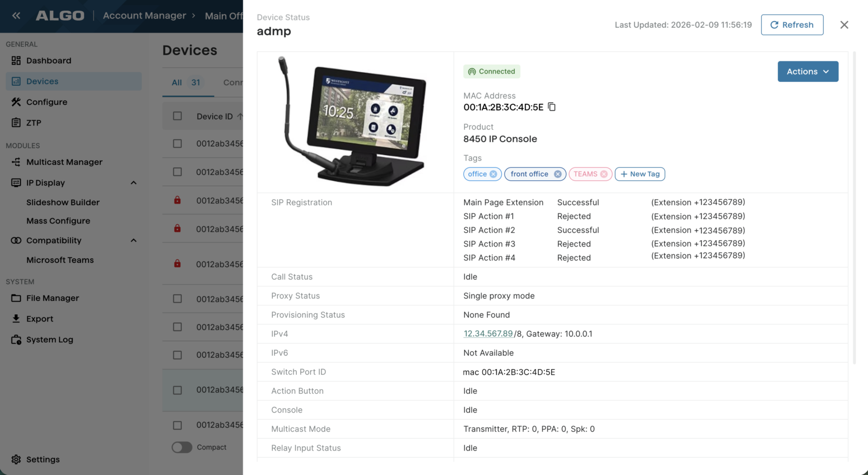Remove the 'office' tag via its x icon
The image size is (868, 475).
(x=493, y=174)
